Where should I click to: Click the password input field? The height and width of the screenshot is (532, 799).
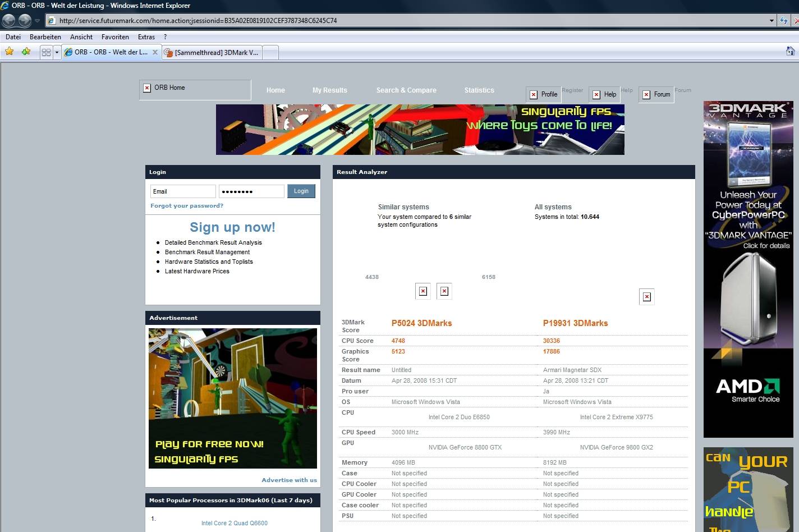tap(251, 191)
